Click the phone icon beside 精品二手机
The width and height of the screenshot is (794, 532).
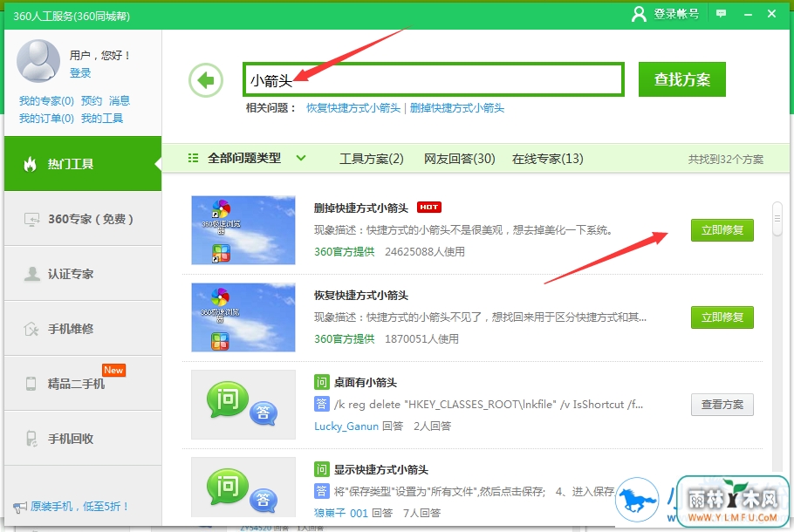point(31,384)
